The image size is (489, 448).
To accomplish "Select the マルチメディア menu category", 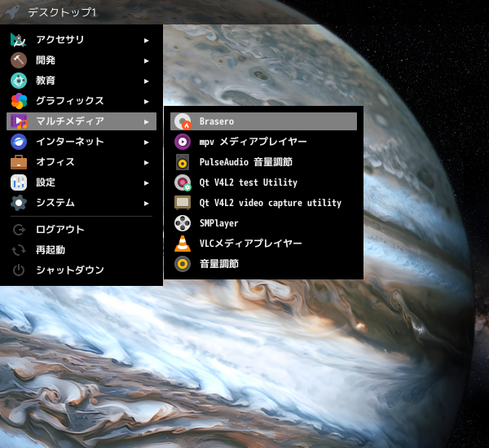I will (81, 121).
